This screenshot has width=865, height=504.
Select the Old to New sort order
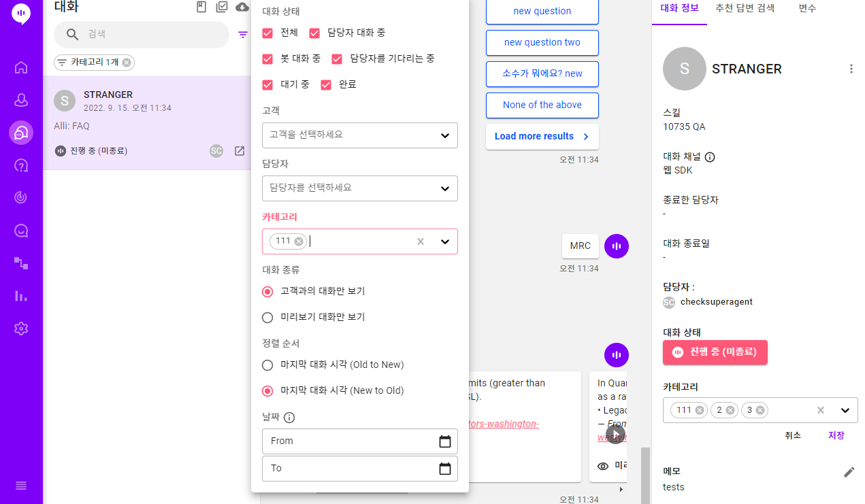(x=267, y=365)
